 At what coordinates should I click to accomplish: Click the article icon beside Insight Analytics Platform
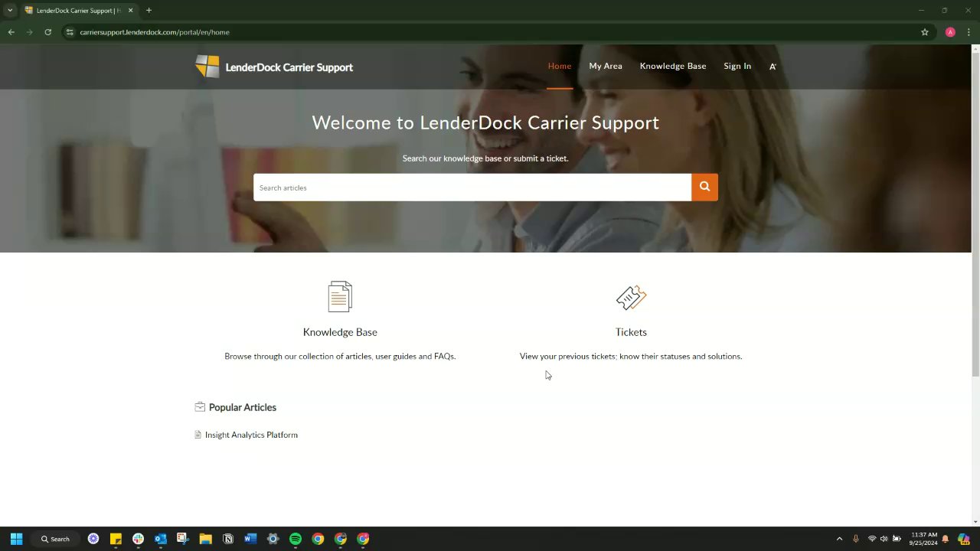click(x=198, y=435)
